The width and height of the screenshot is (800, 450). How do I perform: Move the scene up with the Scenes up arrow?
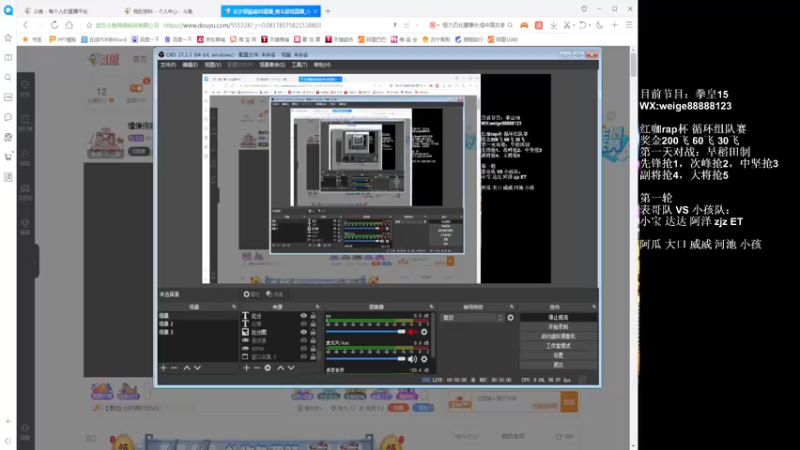point(187,368)
